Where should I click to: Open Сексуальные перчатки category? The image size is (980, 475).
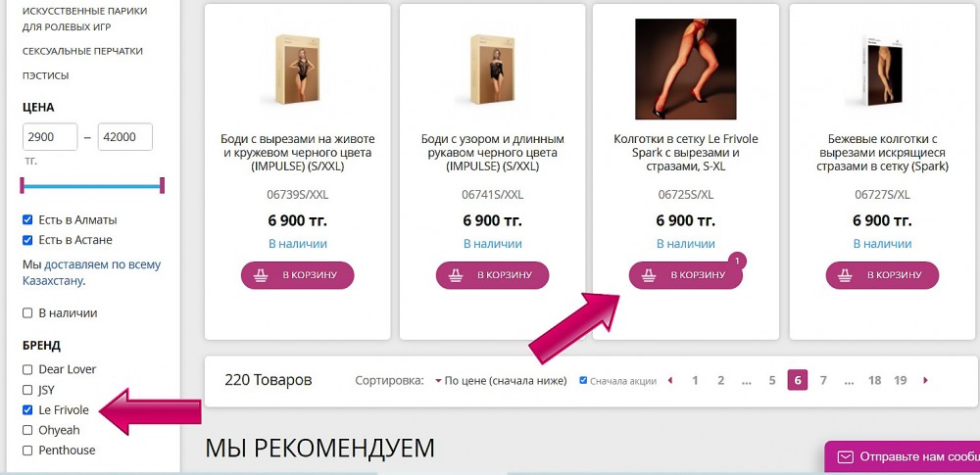82,51
